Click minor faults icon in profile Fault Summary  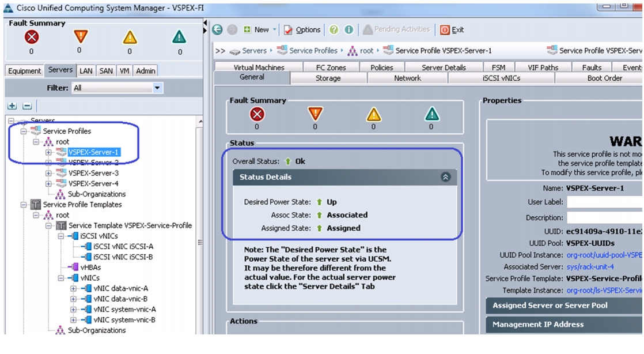[373, 114]
